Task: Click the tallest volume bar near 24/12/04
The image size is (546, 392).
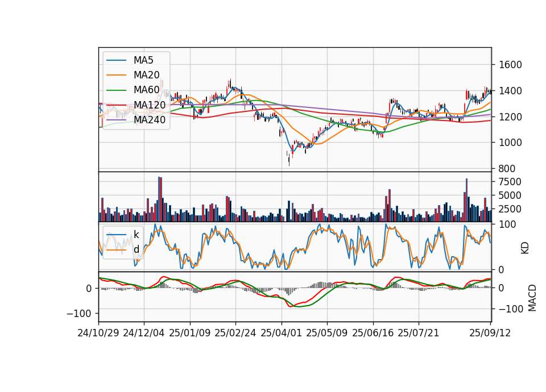Action: [x=159, y=199]
